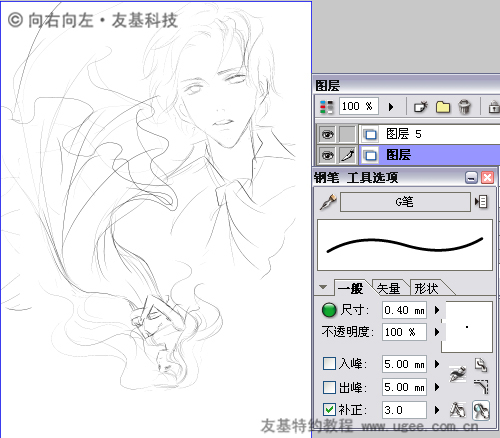Image resolution: width=500 pixels, height=438 pixels.
Task: Hide 图层 5 with its eye icon
Action: click(x=327, y=134)
